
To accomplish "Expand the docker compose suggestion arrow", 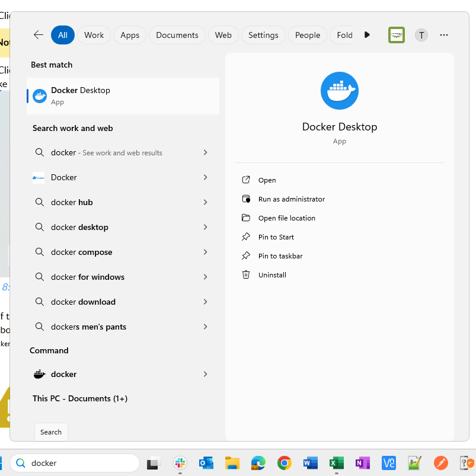I will pyautogui.click(x=205, y=252).
